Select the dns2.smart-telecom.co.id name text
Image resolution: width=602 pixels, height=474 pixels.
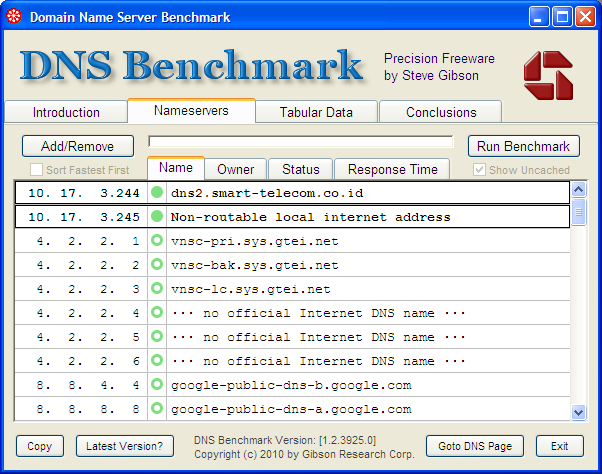(x=267, y=193)
